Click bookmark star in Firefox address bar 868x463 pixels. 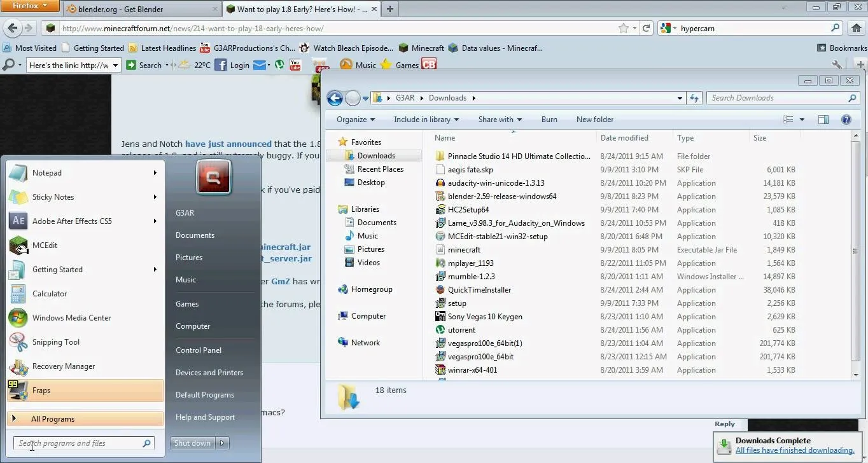[624, 28]
